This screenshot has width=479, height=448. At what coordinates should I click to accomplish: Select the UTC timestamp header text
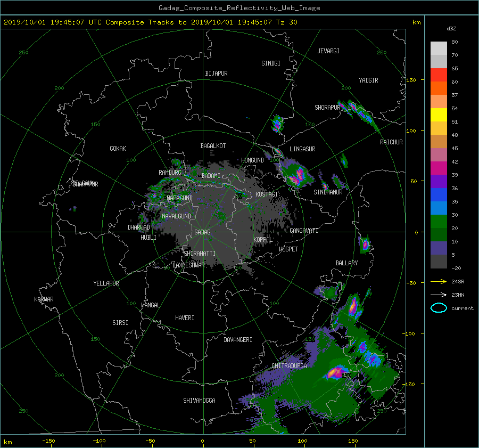(x=150, y=22)
